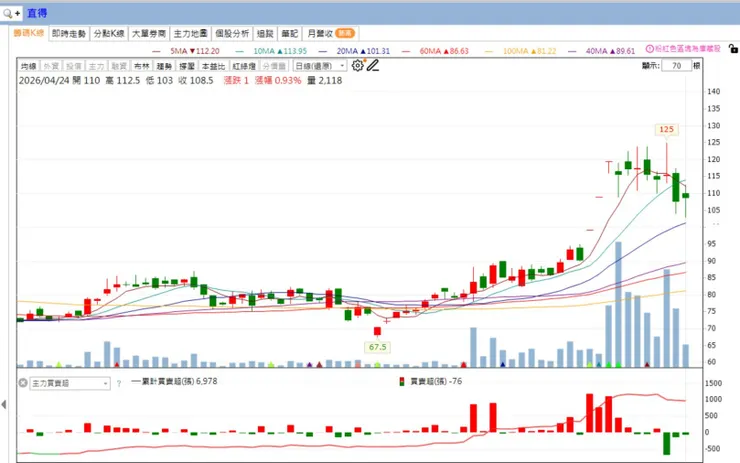740x463 pixels.
Task: Click the 買賣超(張) red-green legend icon
Action: 402,381
